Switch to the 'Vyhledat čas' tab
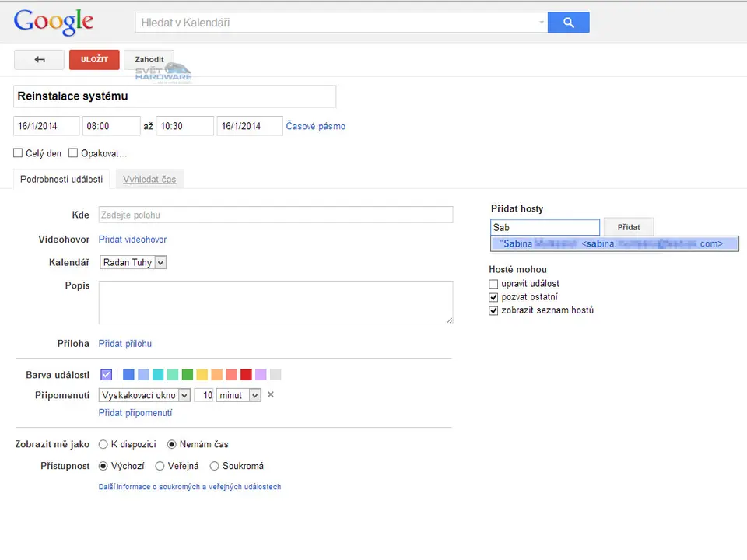The width and height of the screenshot is (747, 560). (x=149, y=179)
